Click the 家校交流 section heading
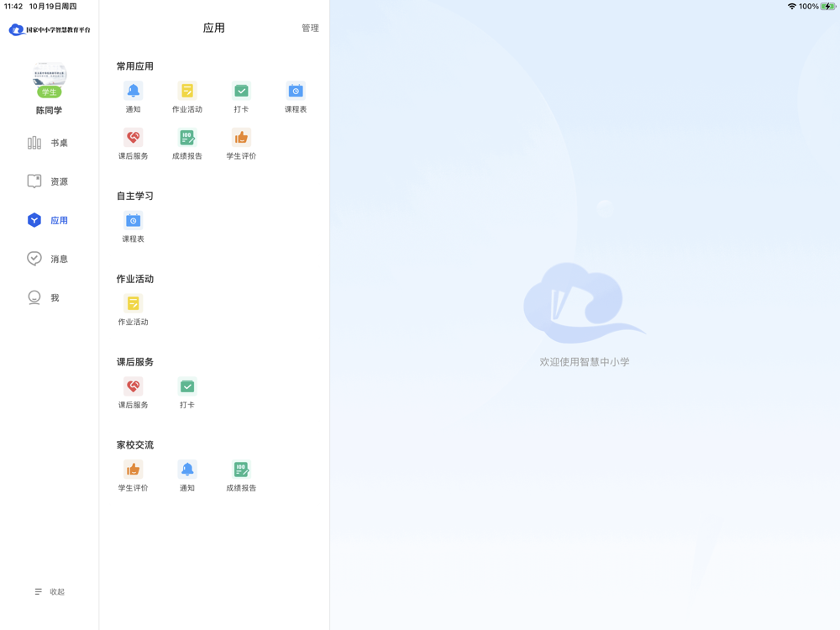This screenshot has width=840, height=630. coord(135,445)
